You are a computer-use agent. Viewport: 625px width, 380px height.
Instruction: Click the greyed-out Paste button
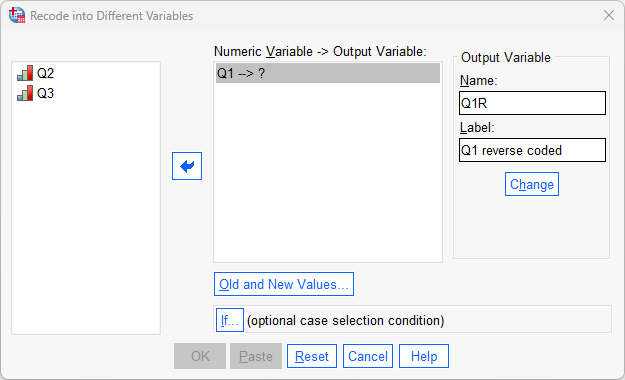click(256, 356)
